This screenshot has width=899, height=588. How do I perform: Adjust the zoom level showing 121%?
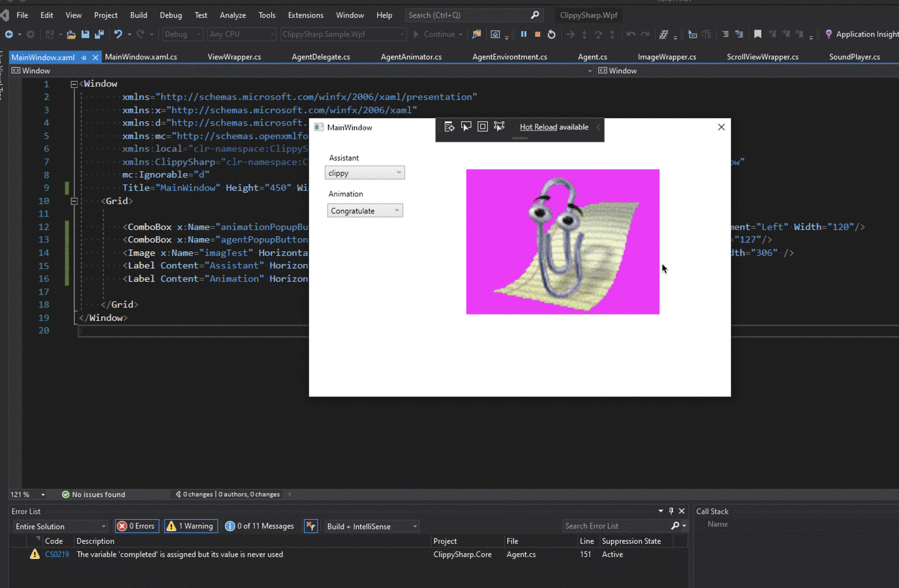click(x=27, y=495)
